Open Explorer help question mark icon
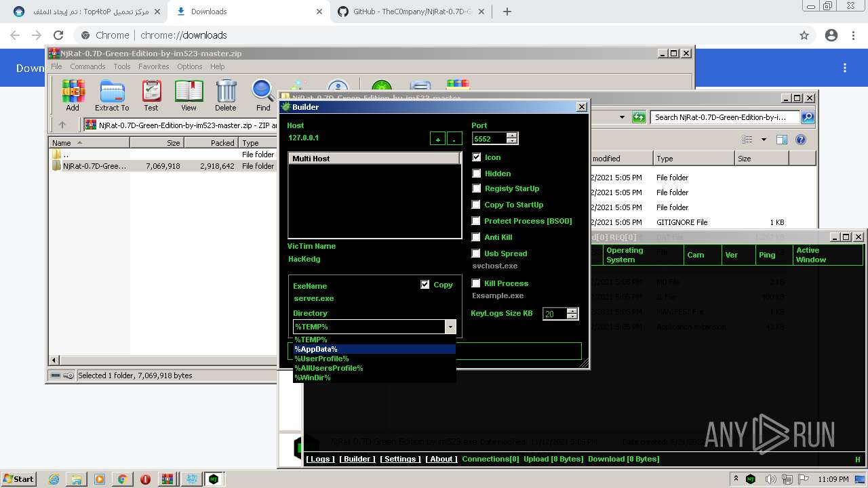 pos(801,140)
